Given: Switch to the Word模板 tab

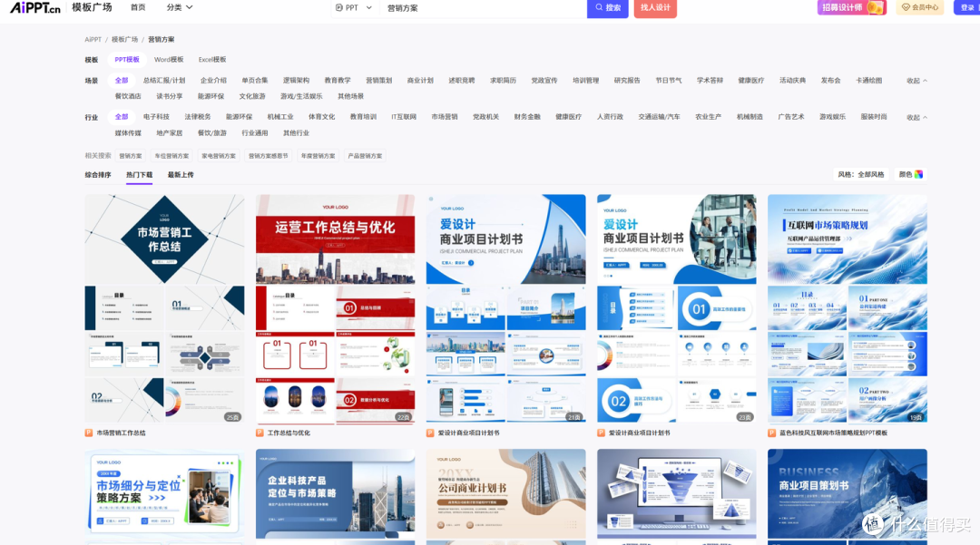Looking at the screenshot, I should 169,59.
